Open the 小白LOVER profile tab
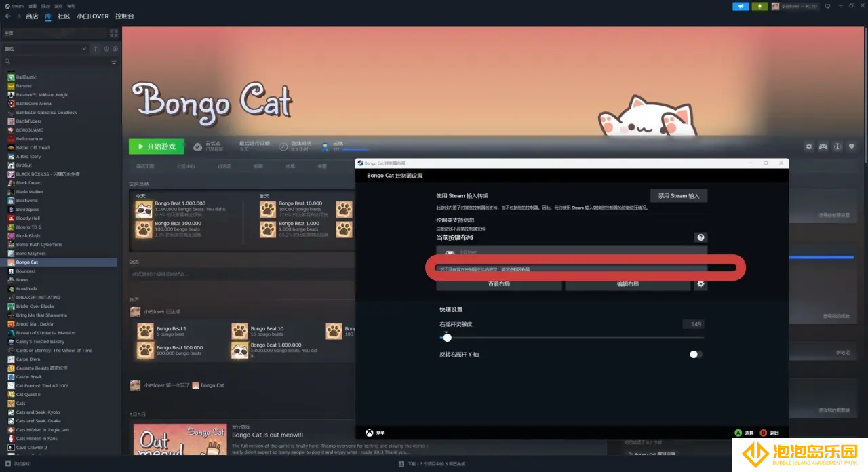868x472 pixels. 93,16
